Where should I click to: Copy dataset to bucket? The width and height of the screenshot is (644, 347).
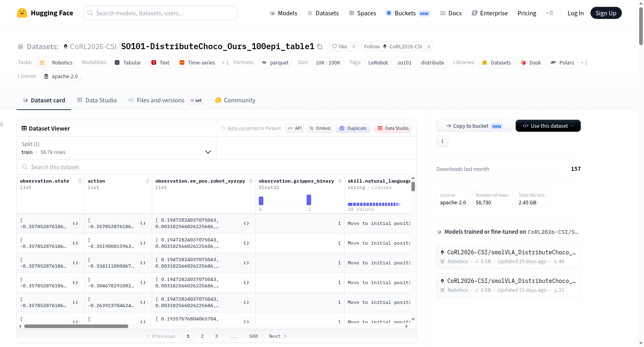[474, 126]
